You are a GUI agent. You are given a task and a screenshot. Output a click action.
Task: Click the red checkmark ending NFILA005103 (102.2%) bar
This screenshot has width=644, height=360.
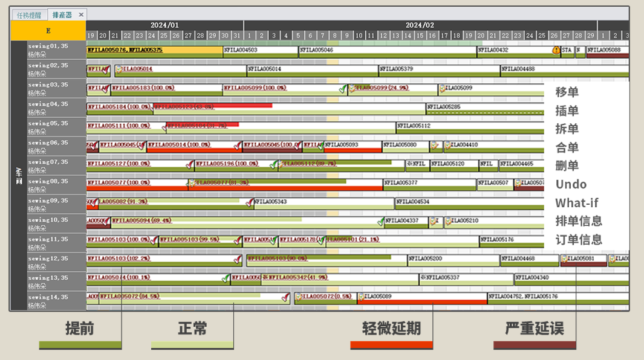238,260
